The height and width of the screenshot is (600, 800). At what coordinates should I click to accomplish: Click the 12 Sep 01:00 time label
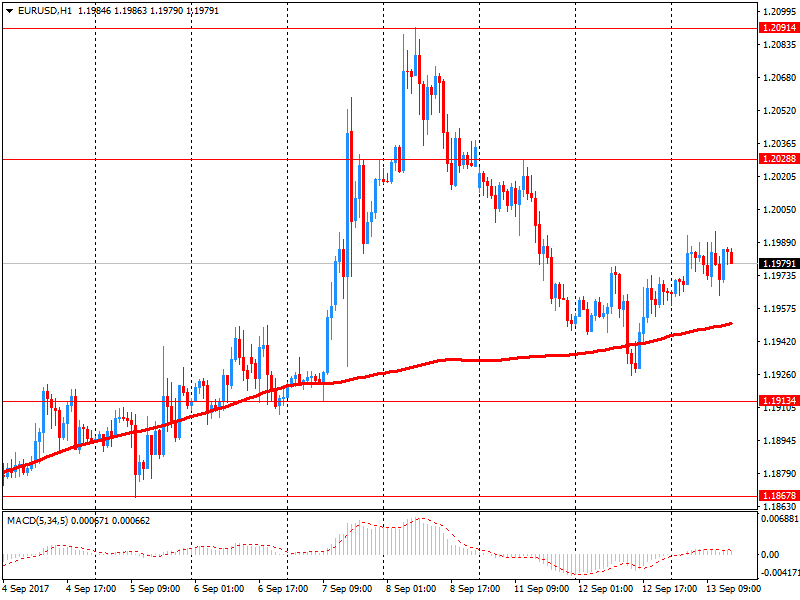pyautogui.click(x=605, y=589)
